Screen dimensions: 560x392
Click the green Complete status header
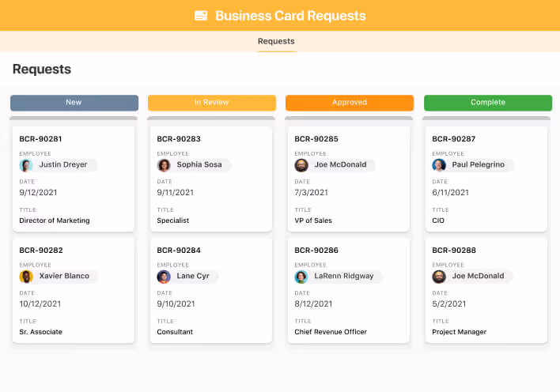[x=488, y=103]
